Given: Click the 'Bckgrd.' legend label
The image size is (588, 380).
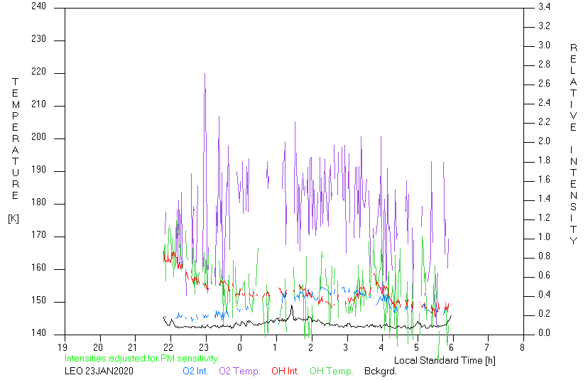Looking at the screenshot, I should pos(380,371).
